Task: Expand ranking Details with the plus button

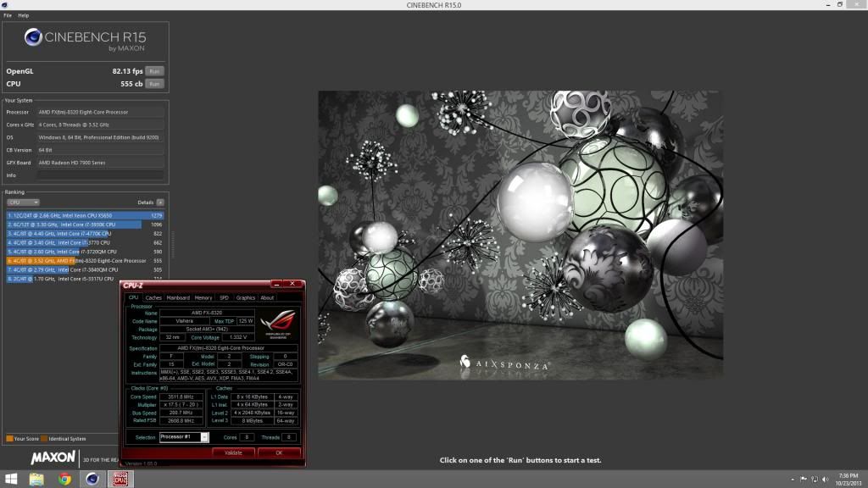Action: click(x=160, y=202)
